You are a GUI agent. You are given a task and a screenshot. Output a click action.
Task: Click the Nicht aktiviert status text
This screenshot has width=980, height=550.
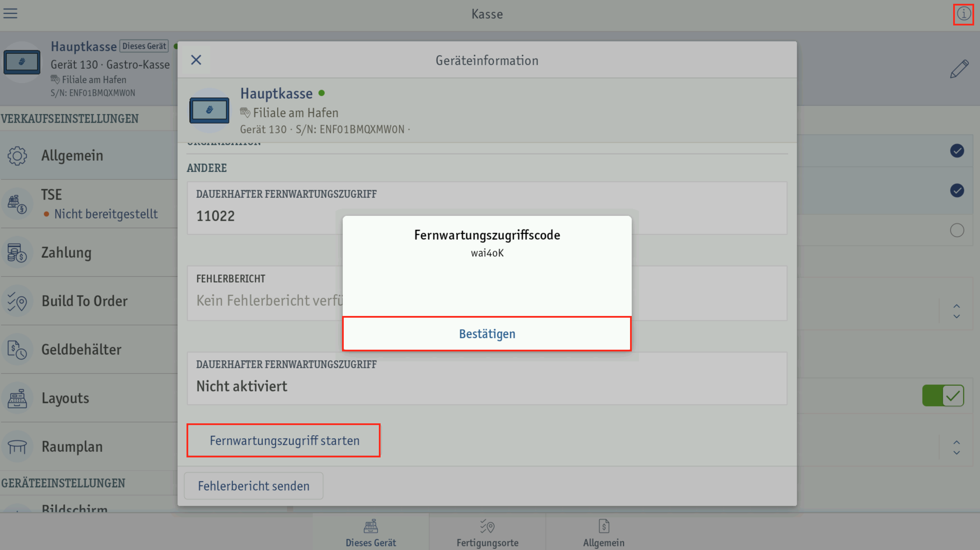[242, 386]
